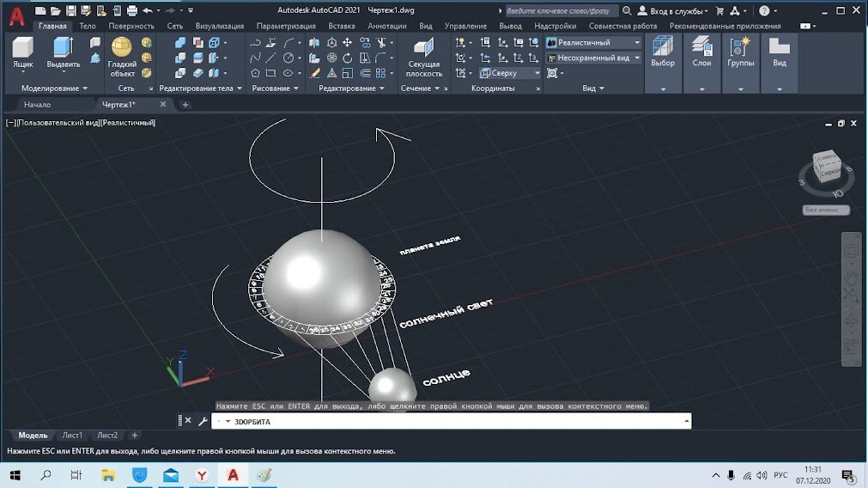
Task: Switch to the Тело ribbon tab
Action: pos(87,26)
